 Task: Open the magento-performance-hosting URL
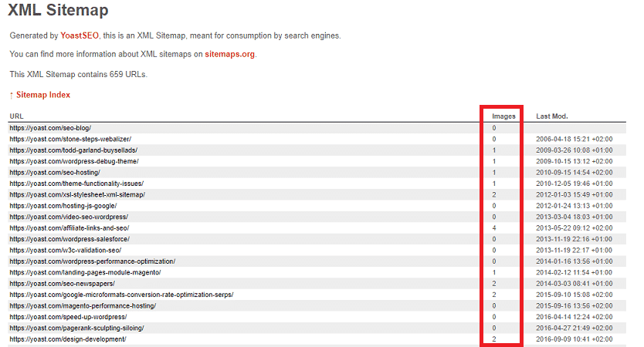pos(83,305)
